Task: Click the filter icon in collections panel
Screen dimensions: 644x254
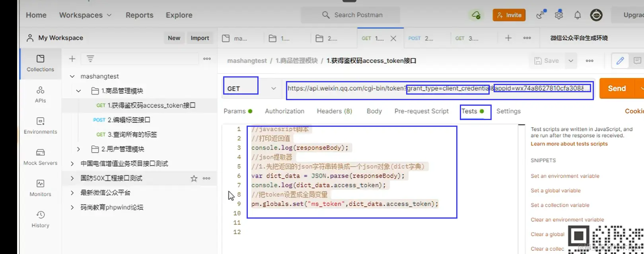Action: (90, 59)
